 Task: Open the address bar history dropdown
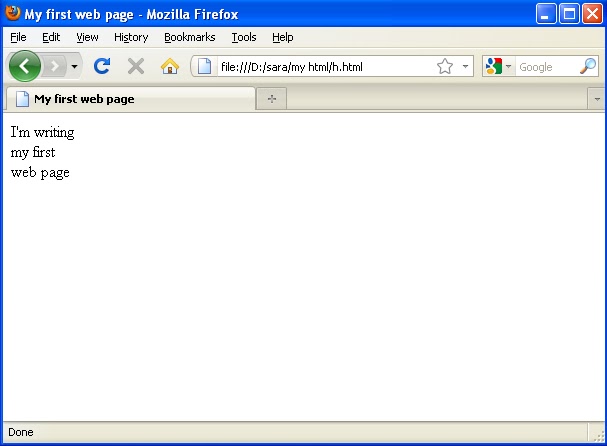click(465, 66)
